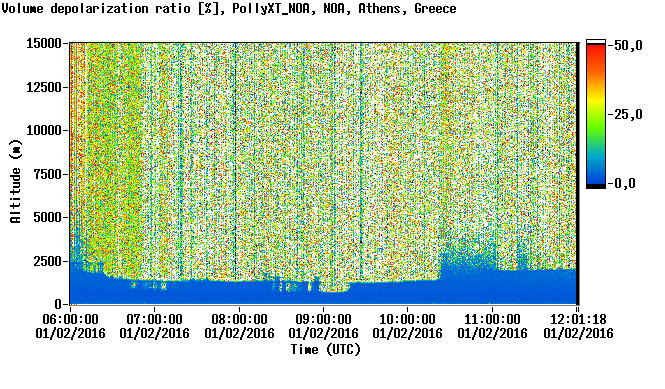The height and width of the screenshot is (389, 665).
Task: Select the 12:01:18 end time label
Action: click(578, 326)
